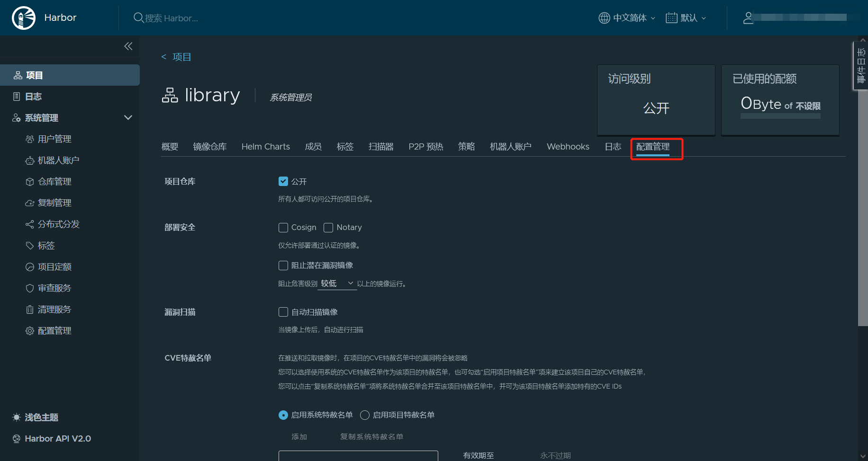Open Harbor API V2.0 link
Screen dimensions: 868x461
coord(58,439)
